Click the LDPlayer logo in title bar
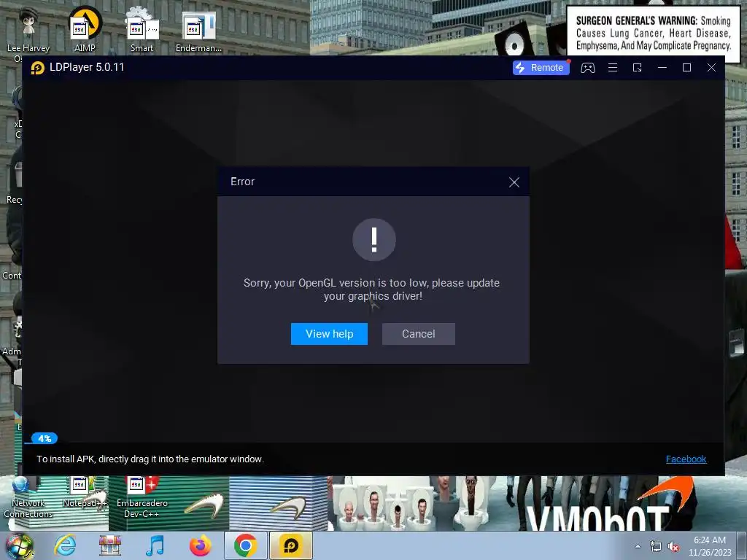Screen dimensions: 747x560 pyautogui.click(x=38, y=68)
